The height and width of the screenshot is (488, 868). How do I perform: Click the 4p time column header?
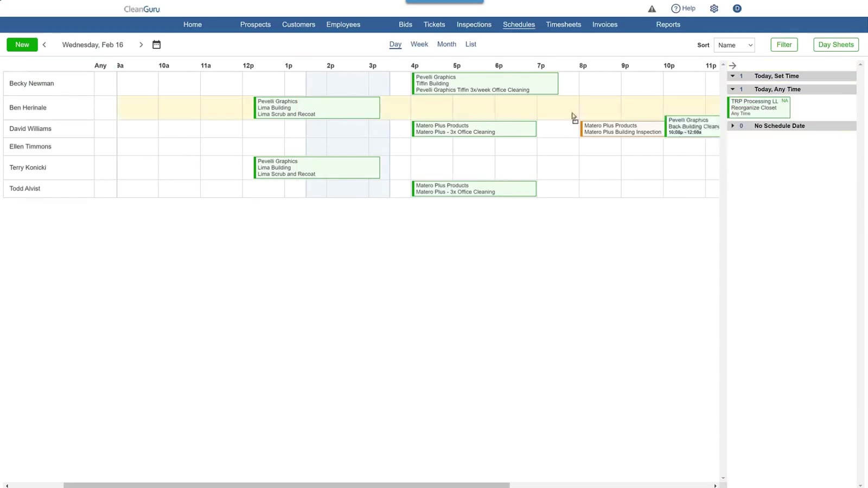point(414,66)
